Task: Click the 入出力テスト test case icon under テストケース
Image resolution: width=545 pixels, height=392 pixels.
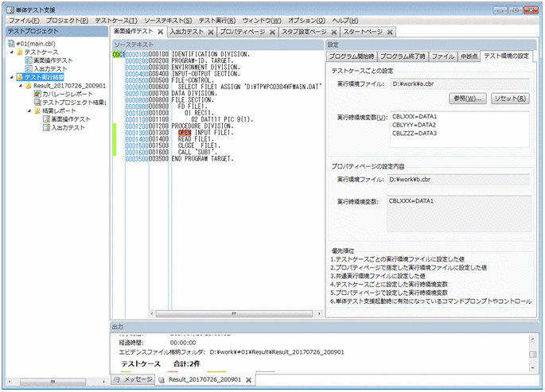Action: (x=29, y=68)
